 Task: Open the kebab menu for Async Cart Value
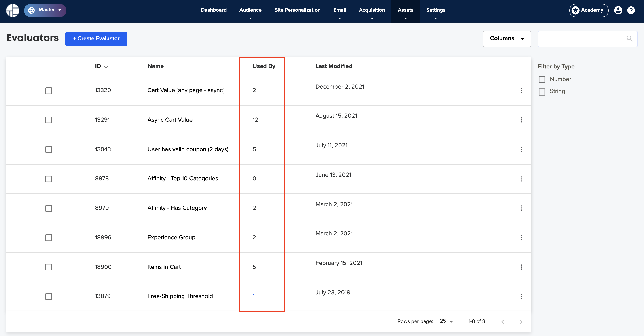(x=521, y=120)
